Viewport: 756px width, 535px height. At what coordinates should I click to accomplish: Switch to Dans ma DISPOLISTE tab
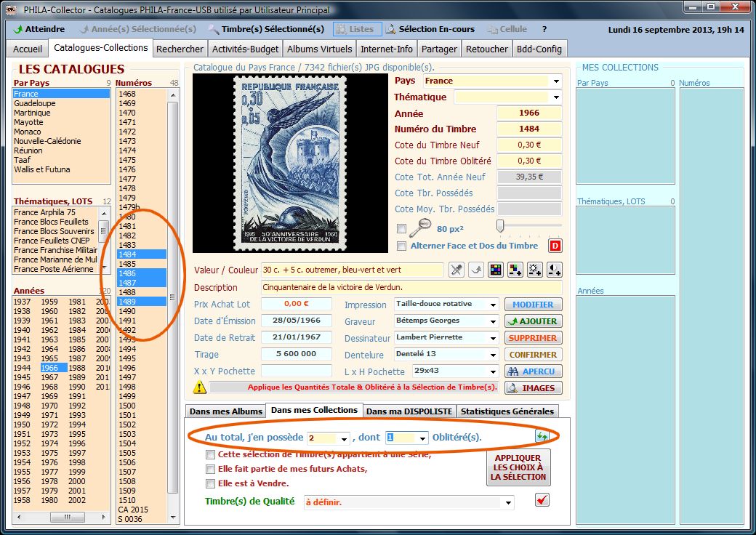pos(409,411)
